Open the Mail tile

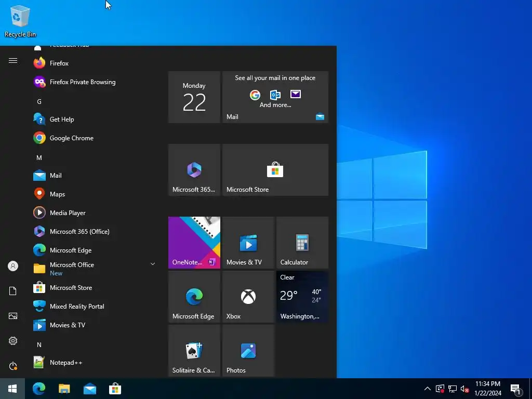(x=275, y=97)
